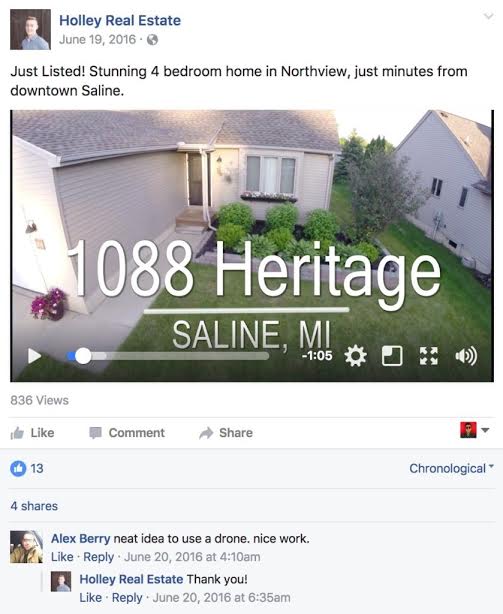The image size is (503, 614).
Task: Open video settings gear icon
Action: (355, 356)
